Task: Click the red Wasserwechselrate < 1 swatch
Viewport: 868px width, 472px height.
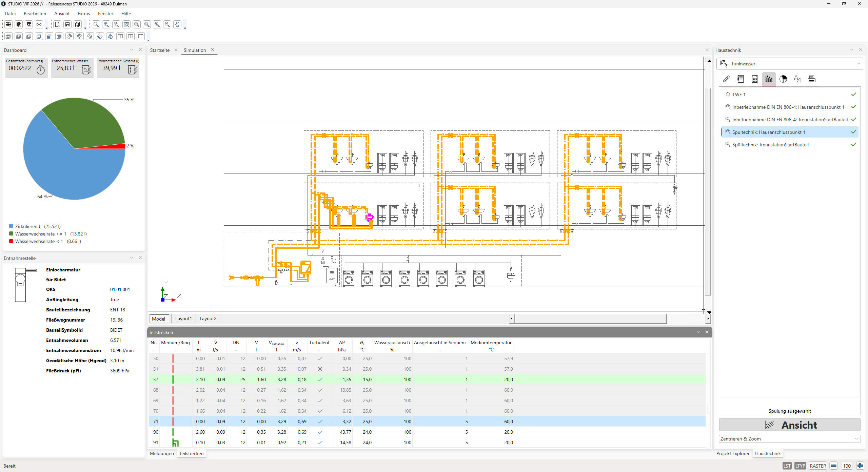Action: (11, 241)
